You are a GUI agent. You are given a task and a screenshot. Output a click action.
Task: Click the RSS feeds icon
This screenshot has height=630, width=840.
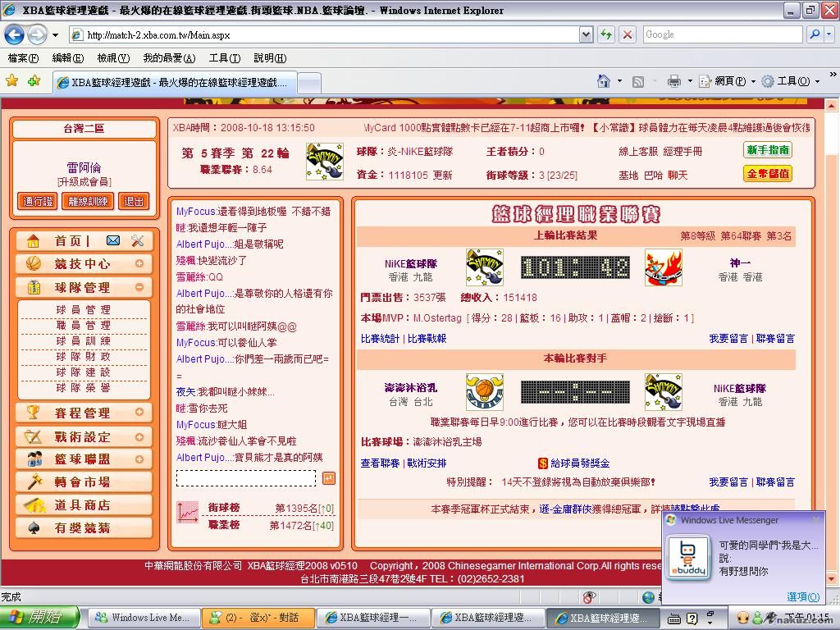(637, 81)
